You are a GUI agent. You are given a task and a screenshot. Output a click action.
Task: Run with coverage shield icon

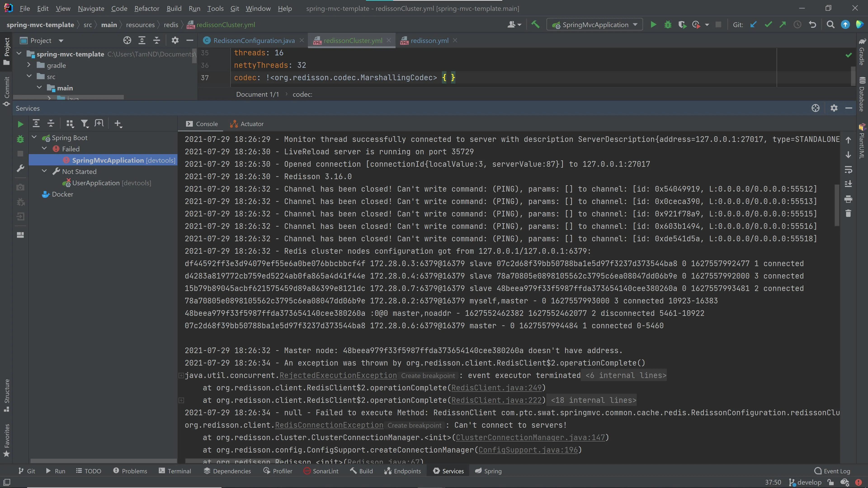pos(682,25)
